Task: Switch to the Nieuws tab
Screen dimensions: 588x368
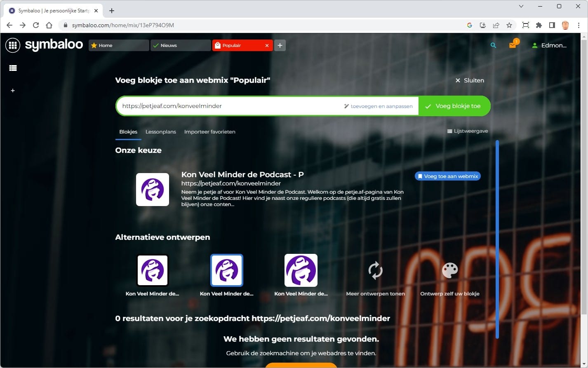Action: click(180, 45)
